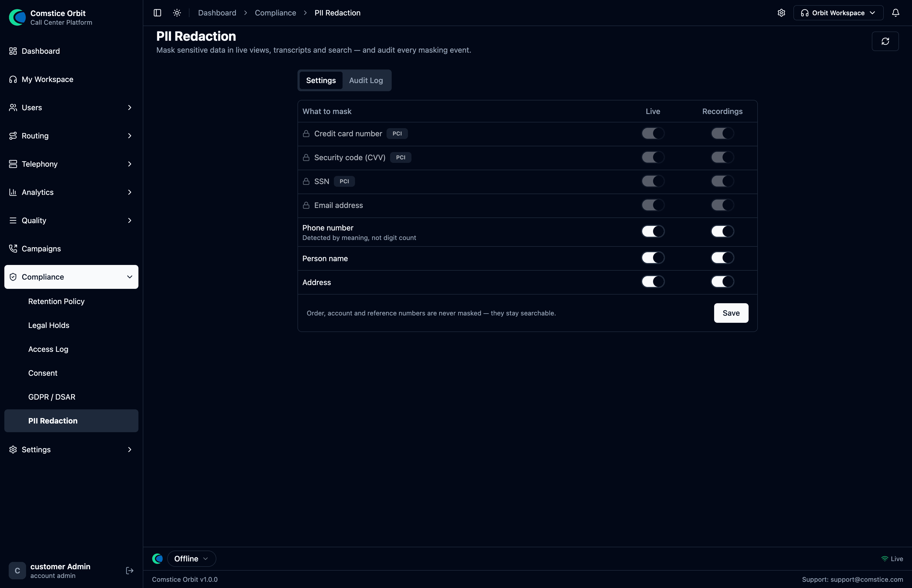912x588 pixels.
Task: Save the PII redaction settings
Action: click(731, 313)
